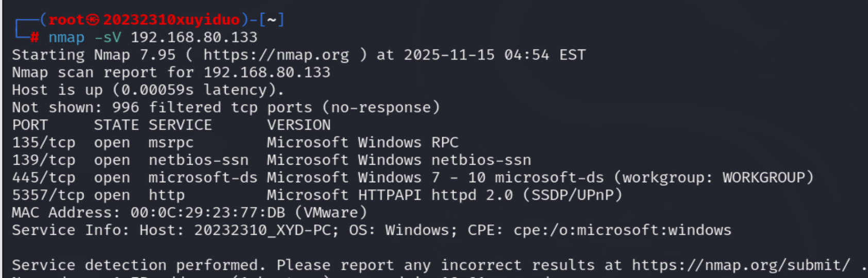This screenshot has height=278, width=868.
Task: Open the nmap.org/submit link
Action: 741,265
